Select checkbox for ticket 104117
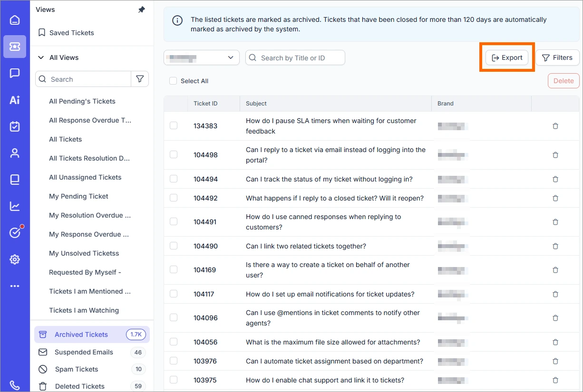The width and height of the screenshot is (583, 392). 174,294
